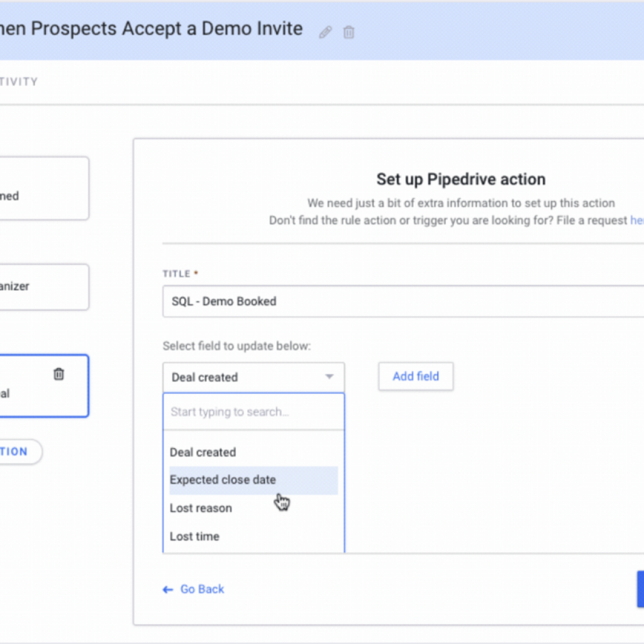Image resolution: width=644 pixels, height=644 pixels.
Task: Click the partially visible 'TION' pill button
Action: point(21,452)
